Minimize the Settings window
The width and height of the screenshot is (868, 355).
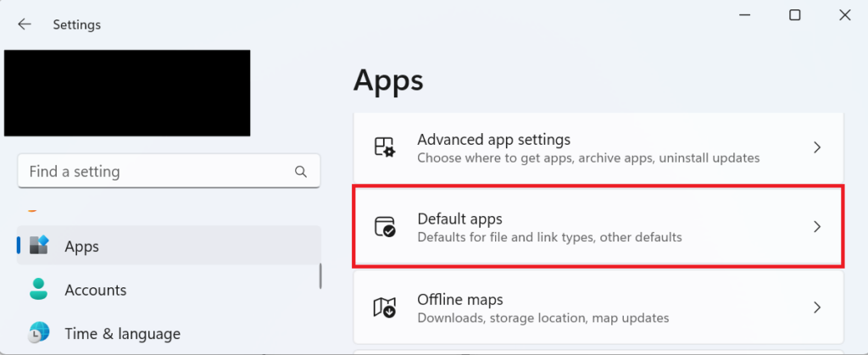pyautogui.click(x=745, y=15)
